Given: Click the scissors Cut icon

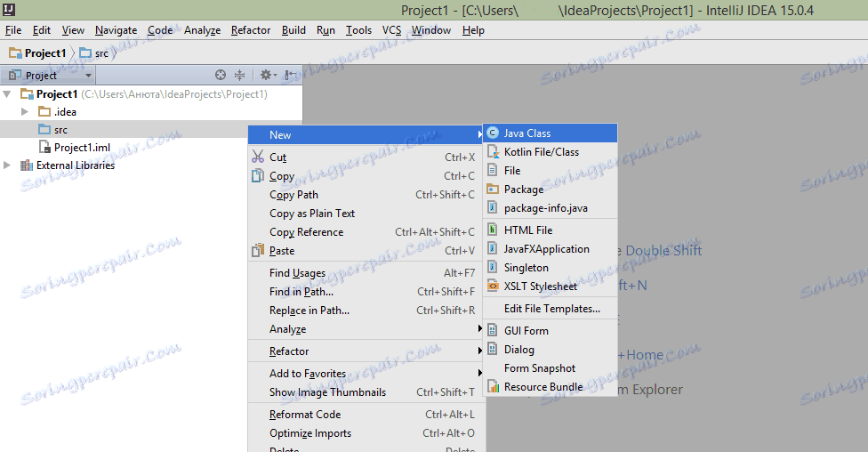Looking at the screenshot, I should (257, 157).
